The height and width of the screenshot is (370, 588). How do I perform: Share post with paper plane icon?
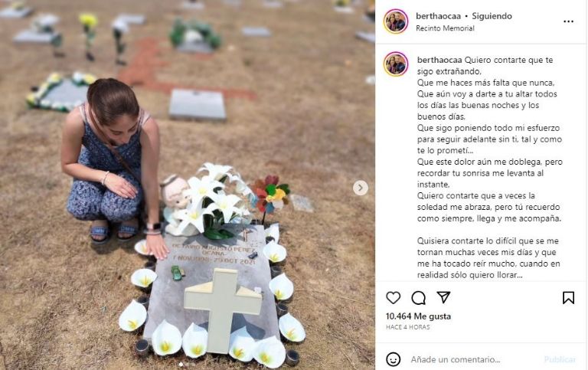point(443,297)
